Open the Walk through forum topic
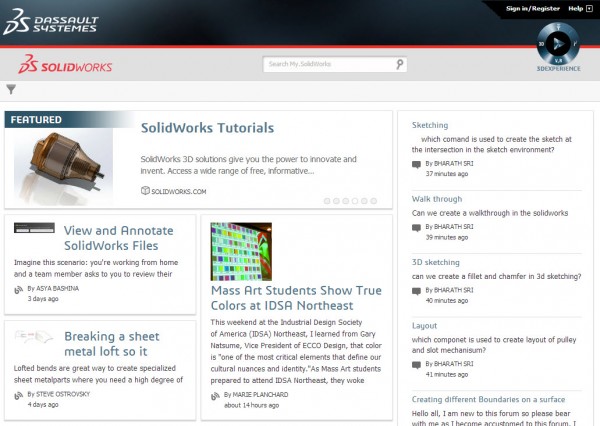The height and width of the screenshot is (426, 600). tap(437, 199)
